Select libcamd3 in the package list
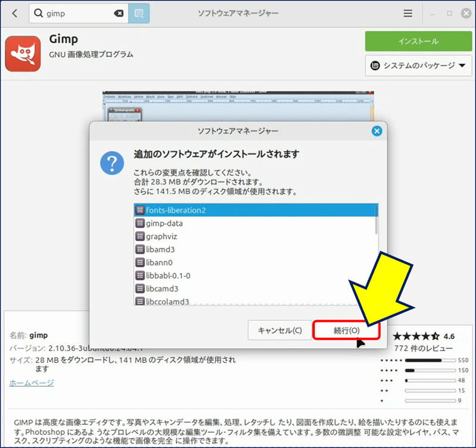476x448 pixels. [x=256, y=289]
